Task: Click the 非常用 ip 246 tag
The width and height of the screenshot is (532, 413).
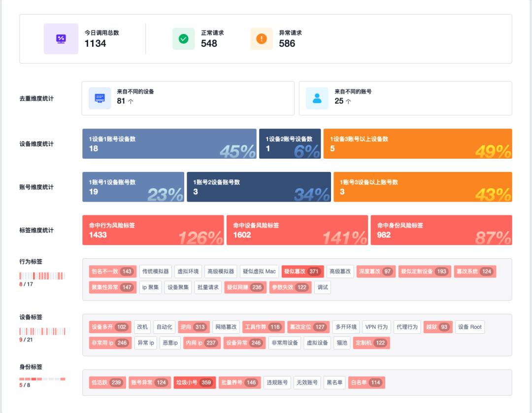Action: point(110,343)
